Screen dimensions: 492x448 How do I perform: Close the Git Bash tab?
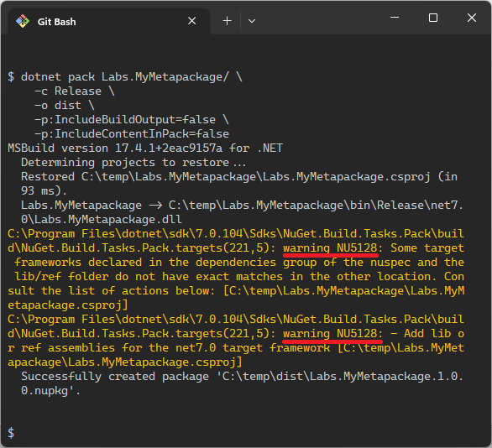click(191, 21)
